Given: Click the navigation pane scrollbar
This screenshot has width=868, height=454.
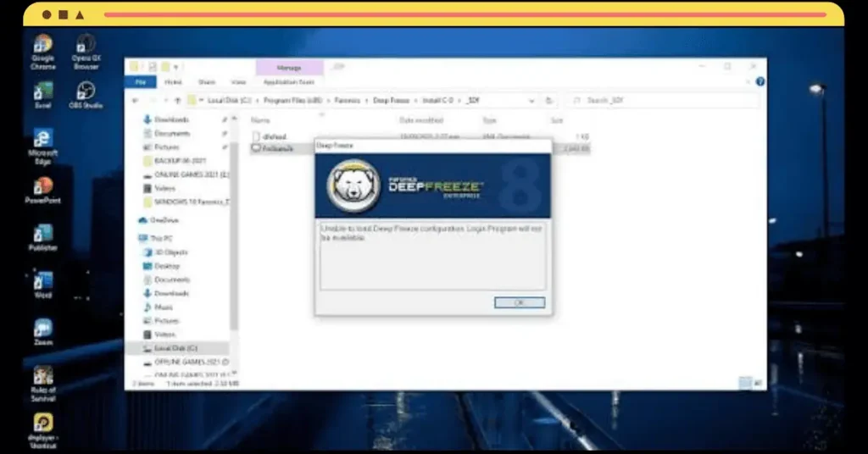Looking at the screenshot, I should pos(234,236).
